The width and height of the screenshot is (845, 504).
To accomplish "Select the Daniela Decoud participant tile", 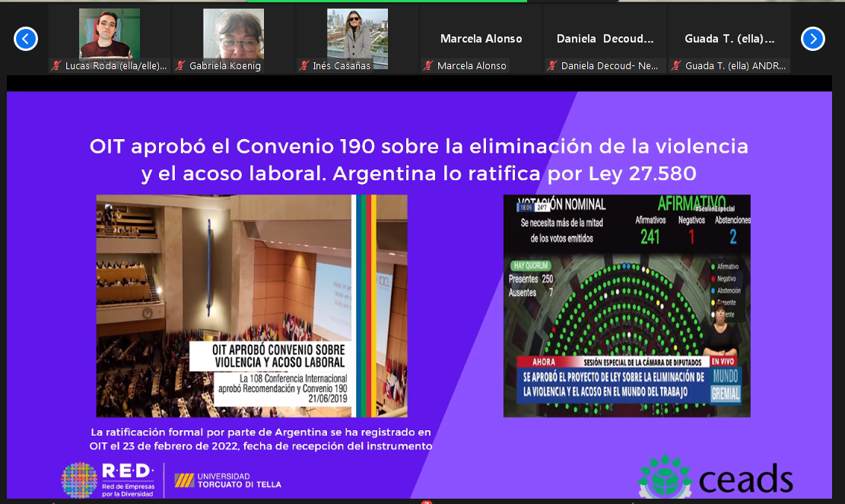I will 605,38.
